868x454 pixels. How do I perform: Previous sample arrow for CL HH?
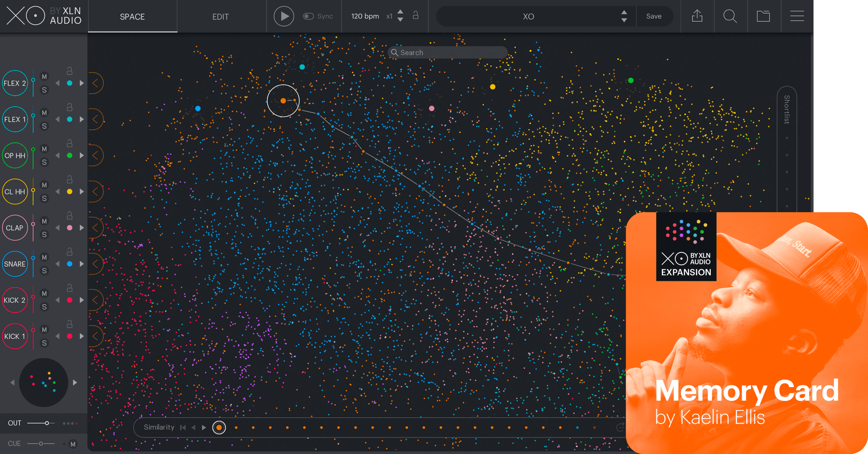click(57, 192)
